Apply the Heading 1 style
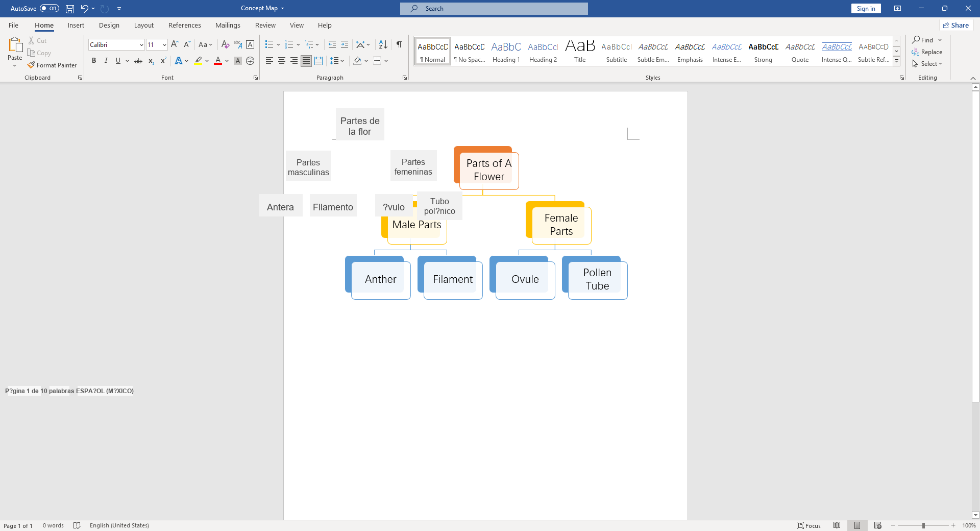The height and width of the screenshot is (531, 980). [x=506, y=51]
